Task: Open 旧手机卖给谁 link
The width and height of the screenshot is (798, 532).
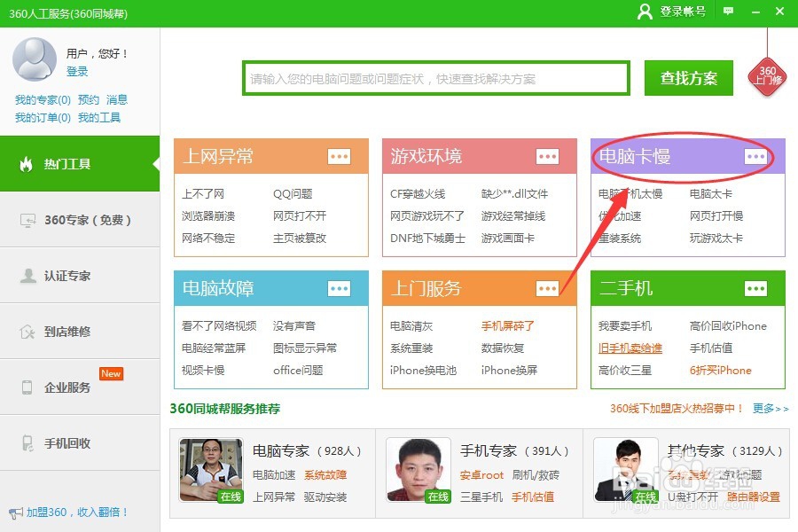Action: [630, 348]
